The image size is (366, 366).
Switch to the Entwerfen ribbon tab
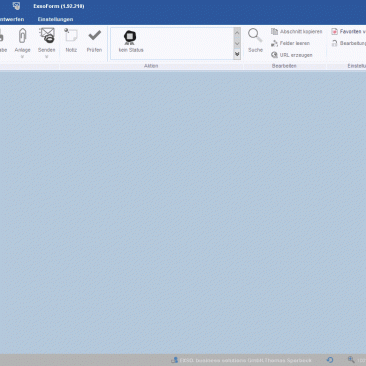12,19
